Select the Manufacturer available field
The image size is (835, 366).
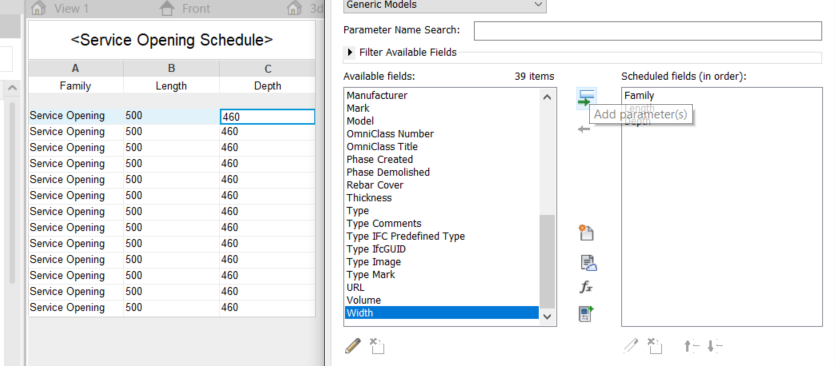coord(377,95)
